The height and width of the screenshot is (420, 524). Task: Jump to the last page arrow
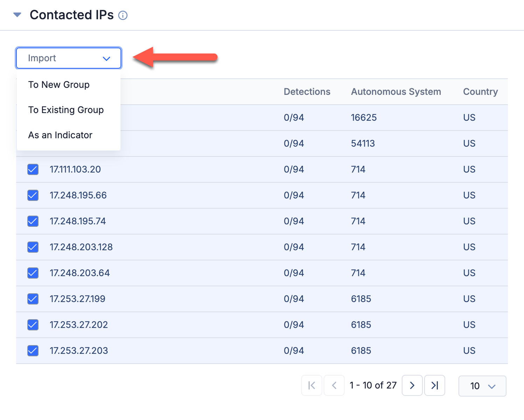click(435, 385)
